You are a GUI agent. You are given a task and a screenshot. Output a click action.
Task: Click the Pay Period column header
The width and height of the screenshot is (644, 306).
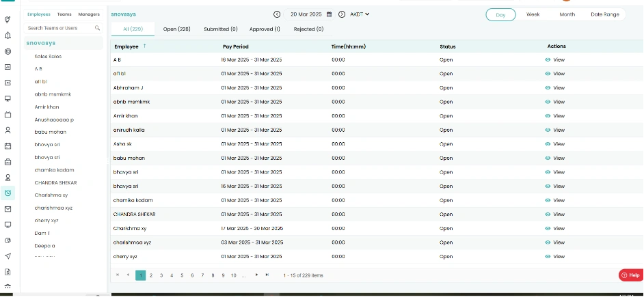pos(236,46)
